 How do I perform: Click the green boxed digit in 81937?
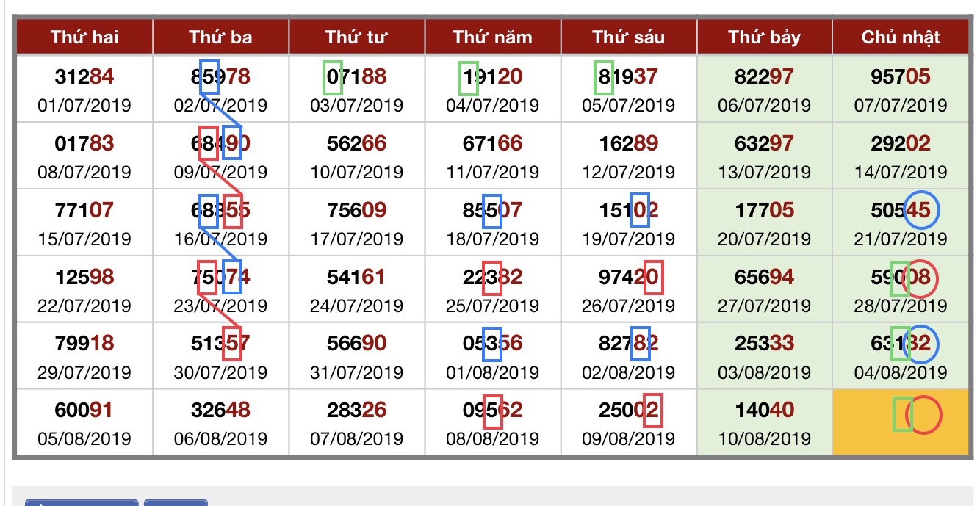(605, 78)
